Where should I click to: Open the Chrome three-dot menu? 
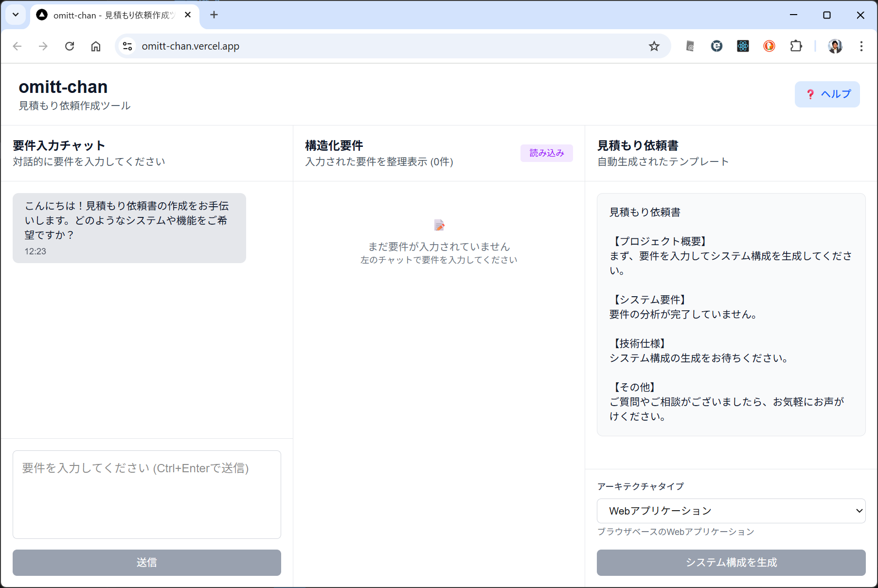pos(861,46)
